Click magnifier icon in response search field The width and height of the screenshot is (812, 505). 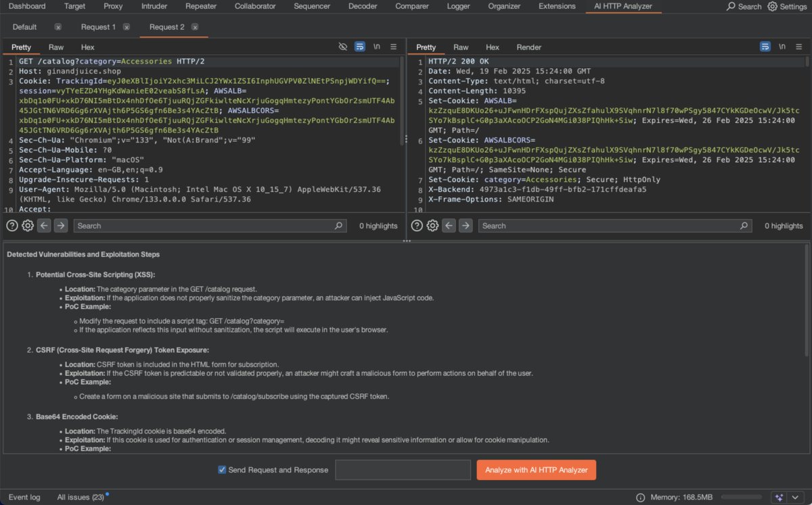(x=744, y=226)
